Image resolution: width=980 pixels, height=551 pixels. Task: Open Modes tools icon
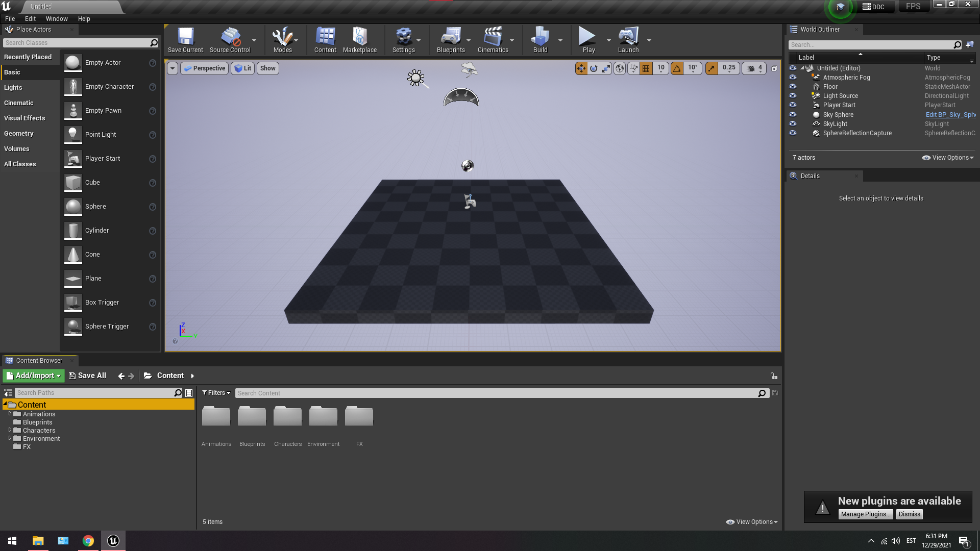click(x=282, y=37)
